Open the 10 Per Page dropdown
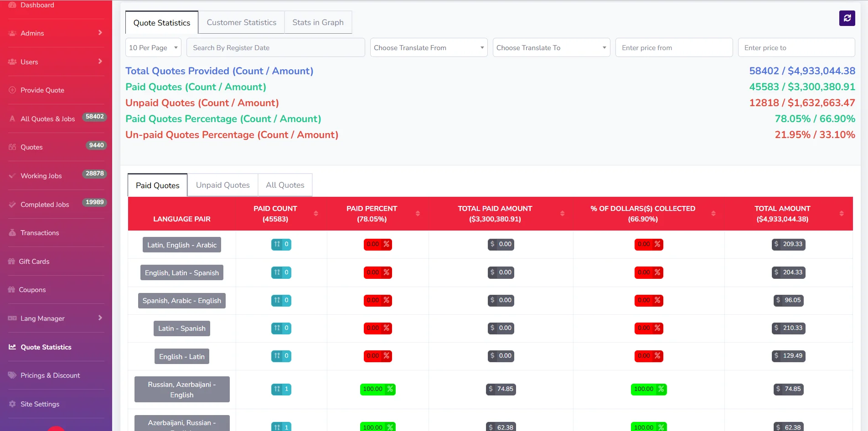The image size is (868, 431). point(153,48)
